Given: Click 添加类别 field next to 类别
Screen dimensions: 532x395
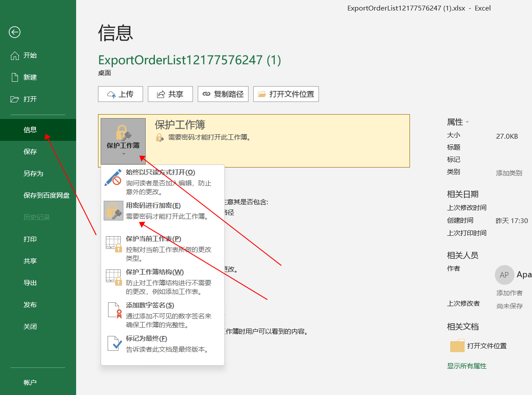Looking at the screenshot, I should coord(509,173).
